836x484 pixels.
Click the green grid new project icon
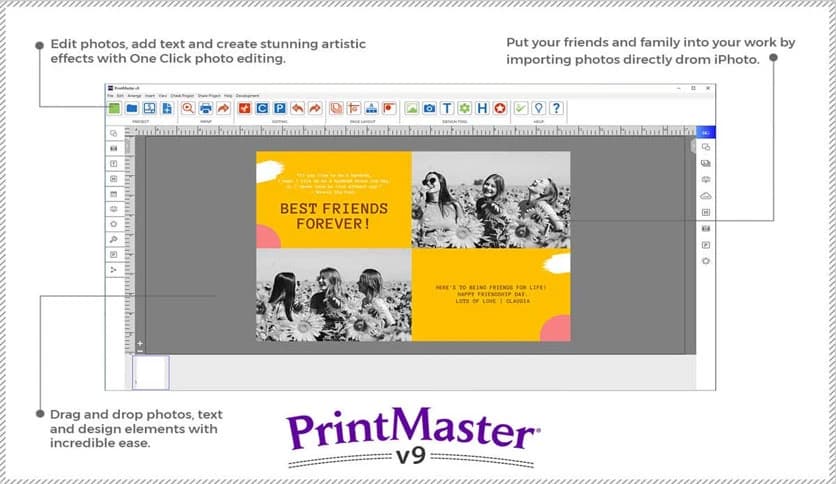click(x=114, y=108)
